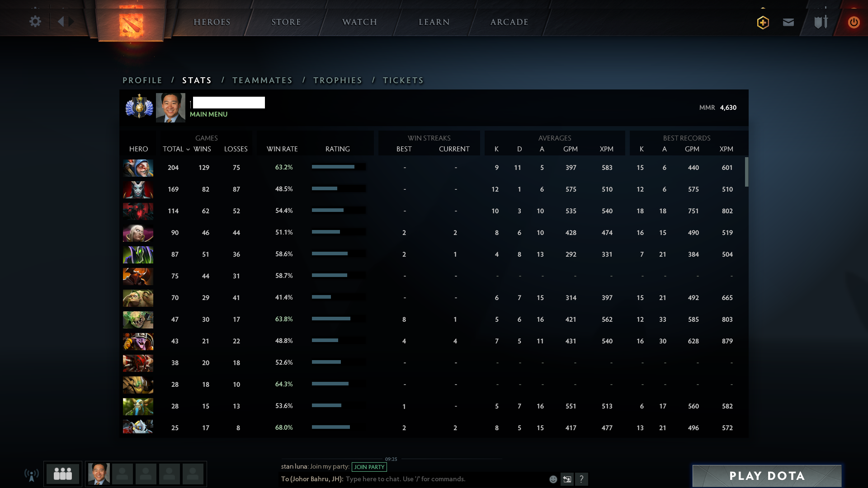The width and height of the screenshot is (868, 488).
Task: Open the settings gear
Action: click(35, 22)
